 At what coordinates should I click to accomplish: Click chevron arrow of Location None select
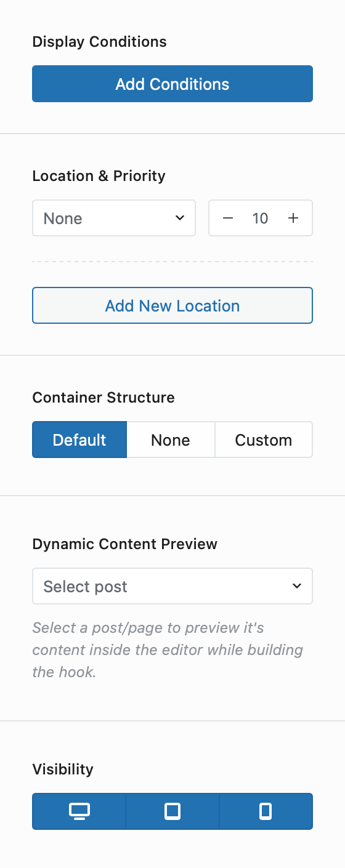pos(180,218)
